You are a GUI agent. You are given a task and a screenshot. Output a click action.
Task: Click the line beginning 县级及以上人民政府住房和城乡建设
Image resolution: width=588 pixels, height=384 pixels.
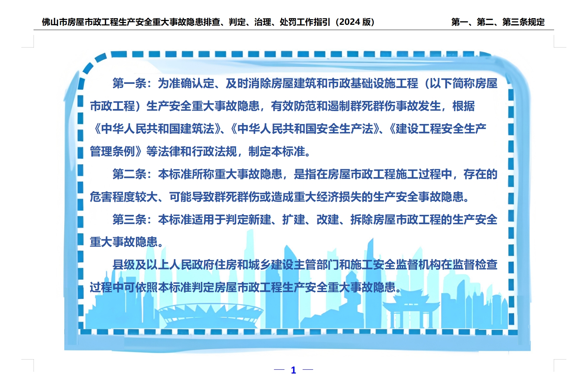(305, 265)
